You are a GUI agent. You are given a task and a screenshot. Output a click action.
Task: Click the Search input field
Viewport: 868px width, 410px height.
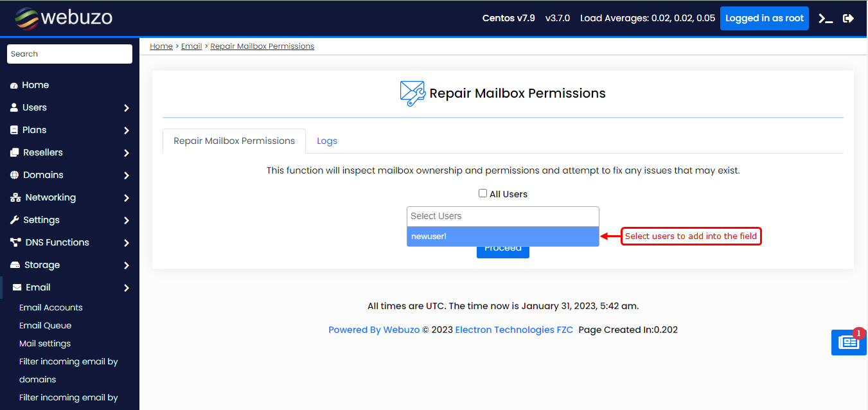[69, 54]
